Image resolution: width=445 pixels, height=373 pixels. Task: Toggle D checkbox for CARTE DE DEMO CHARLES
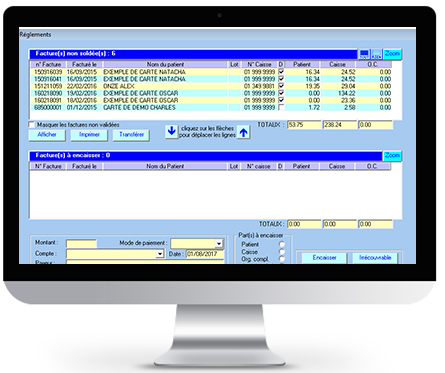tap(281, 107)
